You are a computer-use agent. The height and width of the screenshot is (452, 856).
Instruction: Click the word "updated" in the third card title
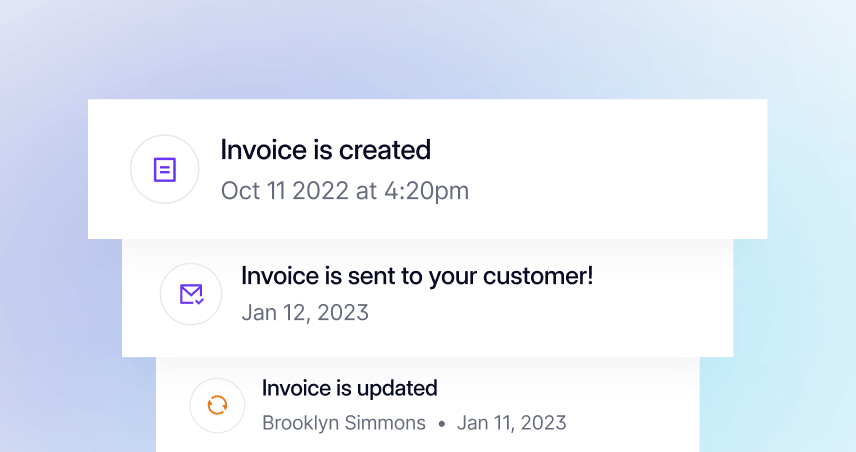(399, 388)
